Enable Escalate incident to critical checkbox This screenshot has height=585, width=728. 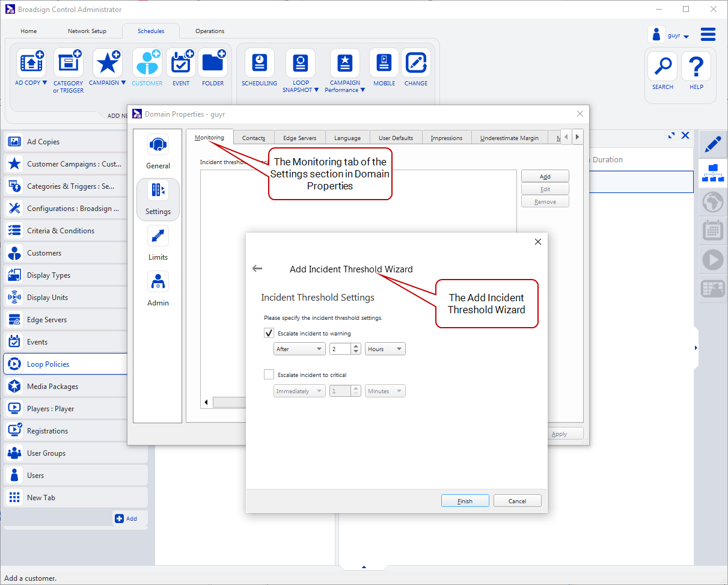269,375
